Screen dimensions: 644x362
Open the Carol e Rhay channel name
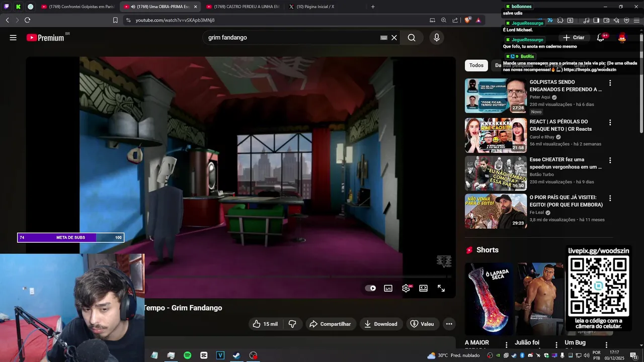[x=542, y=137]
